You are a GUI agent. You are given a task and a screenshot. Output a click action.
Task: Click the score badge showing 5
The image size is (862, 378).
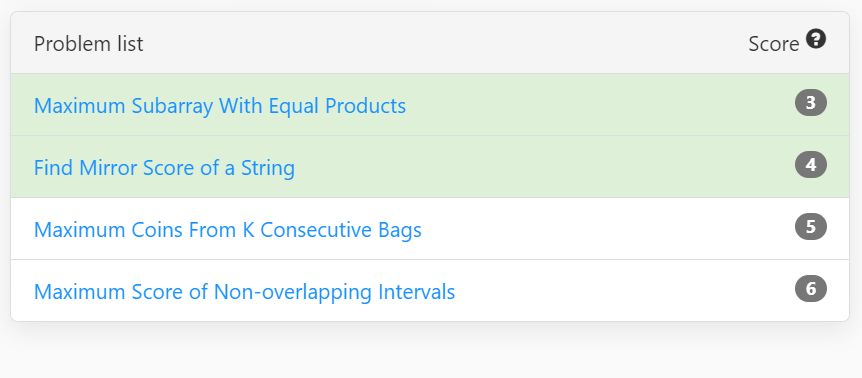(810, 227)
